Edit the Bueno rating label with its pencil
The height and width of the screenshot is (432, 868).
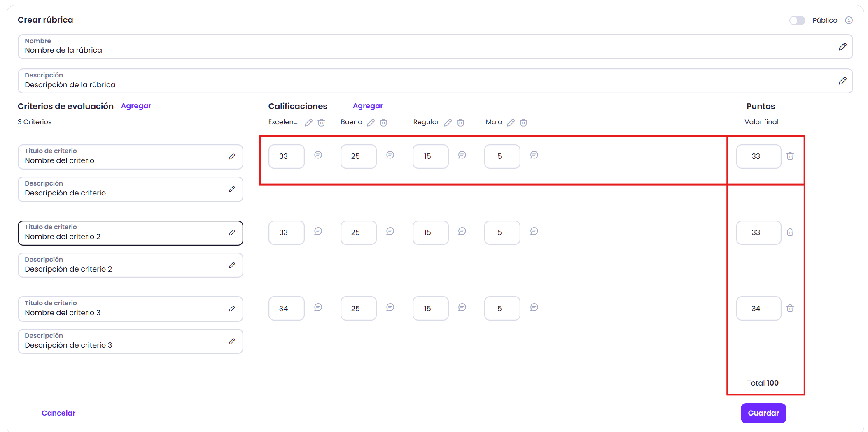click(371, 123)
